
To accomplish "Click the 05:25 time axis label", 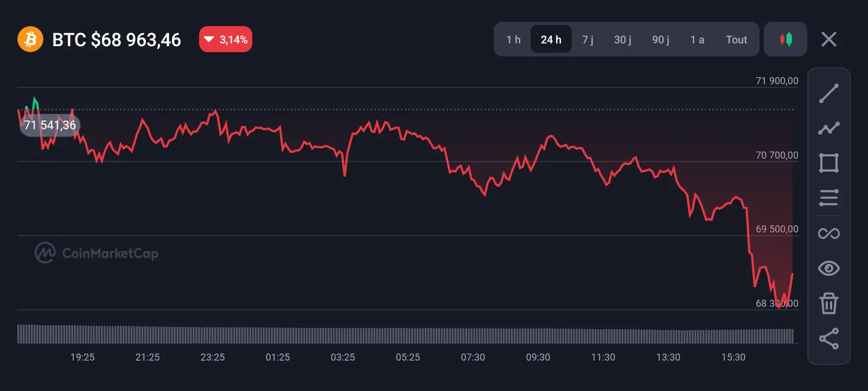I will (408, 357).
